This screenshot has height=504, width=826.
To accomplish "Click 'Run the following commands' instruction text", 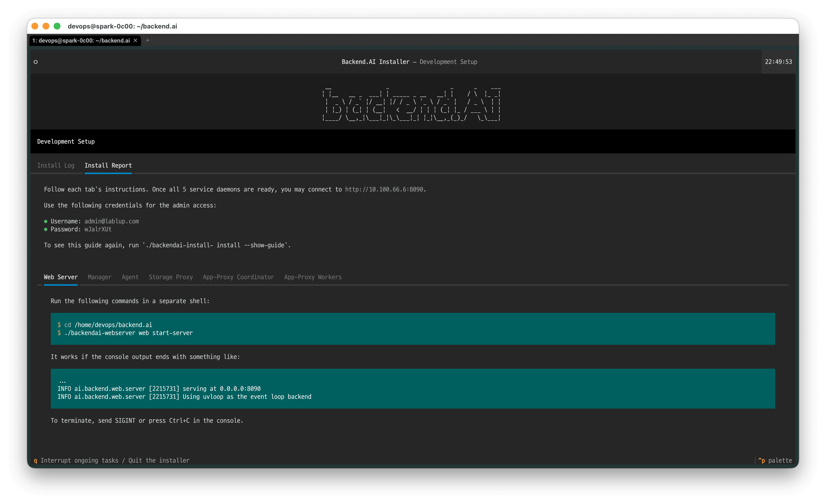I will 130,301.
